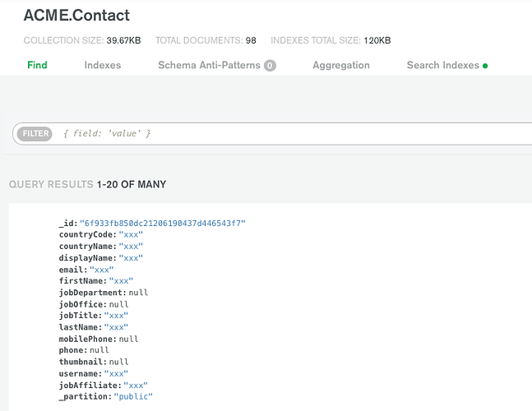Click the total documents count 98
532x411 pixels.
[x=251, y=40]
